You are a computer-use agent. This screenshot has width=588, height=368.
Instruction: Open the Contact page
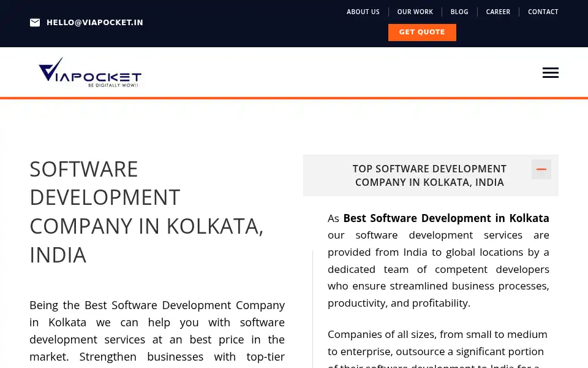pos(543,12)
